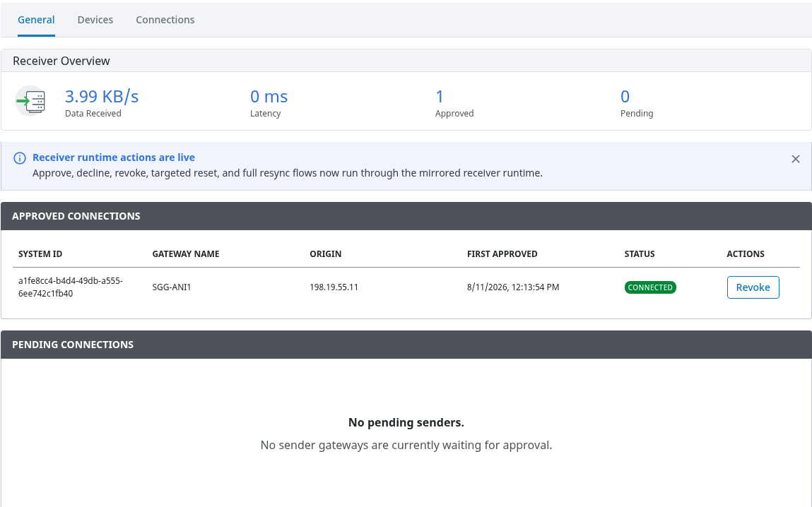The height and width of the screenshot is (507, 812).
Task: Click the origin IP 198.19.55.11
Action: coord(334,287)
